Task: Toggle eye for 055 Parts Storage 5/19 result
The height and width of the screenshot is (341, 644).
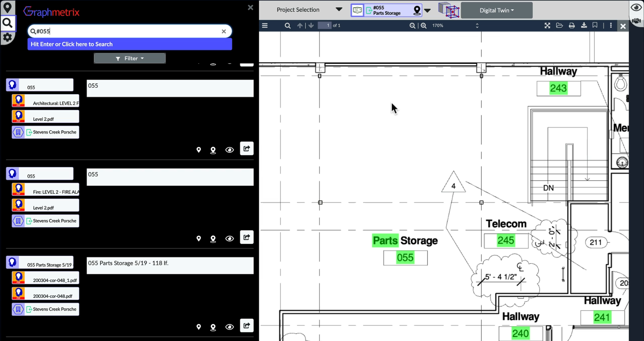Action: [229, 327]
